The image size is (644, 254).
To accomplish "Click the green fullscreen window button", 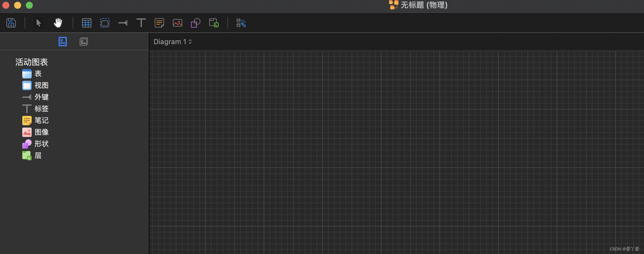I will click(x=29, y=5).
